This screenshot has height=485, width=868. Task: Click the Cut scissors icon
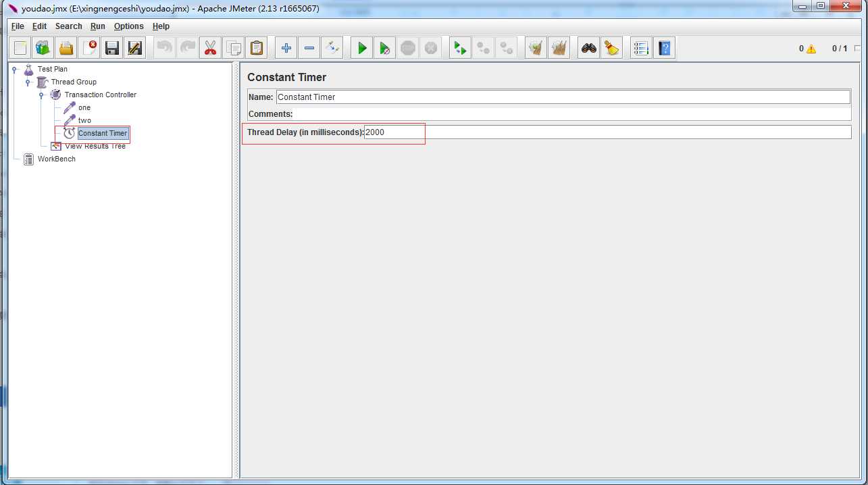[x=211, y=48]
